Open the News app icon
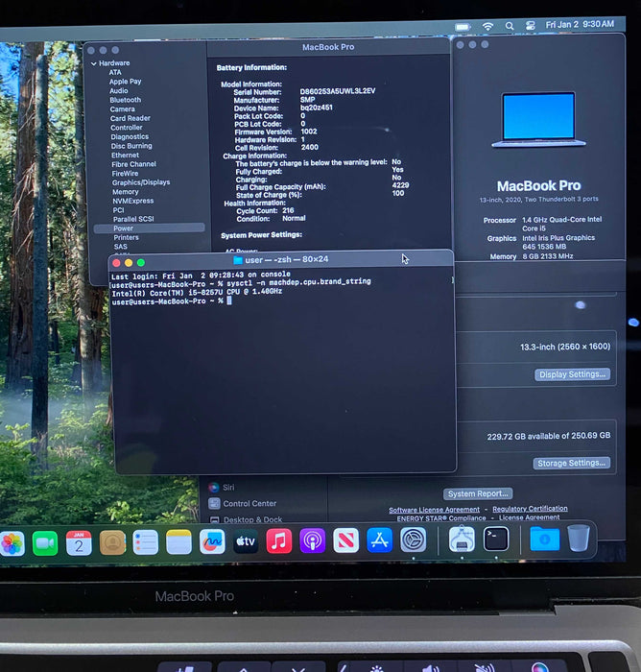This screenshot has height=672, width=641. pyautogui.click(x=345, y=540)
